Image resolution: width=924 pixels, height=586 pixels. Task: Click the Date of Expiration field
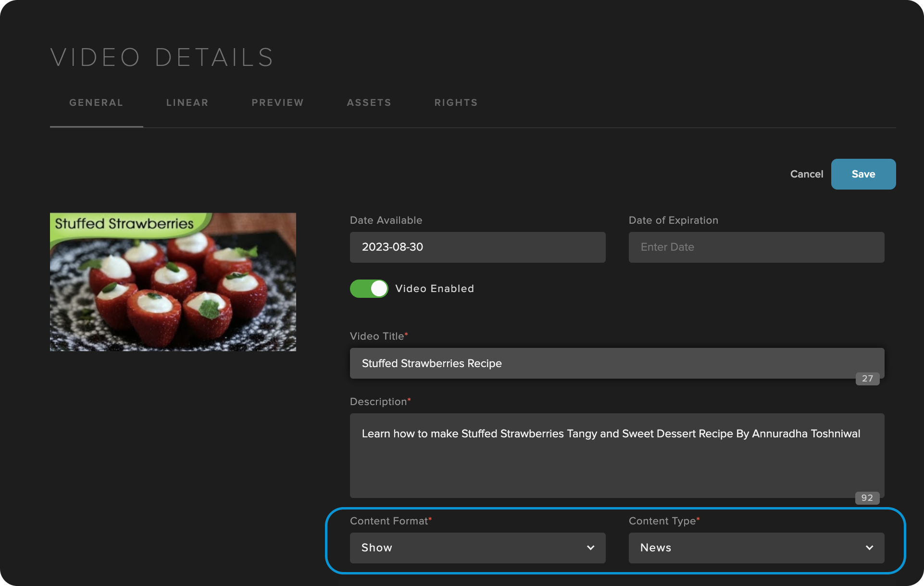pos(756,247)
